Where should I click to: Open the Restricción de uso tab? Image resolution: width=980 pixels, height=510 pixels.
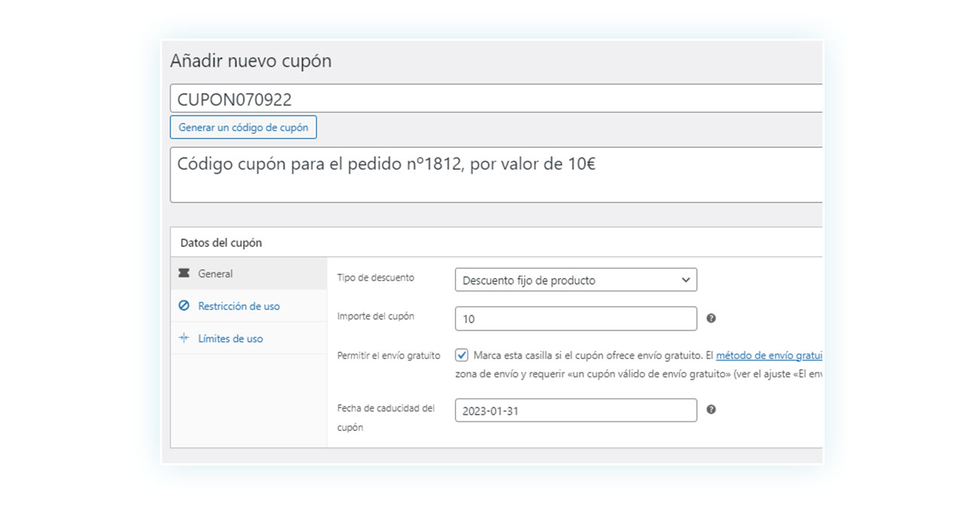(x=249, y=306)
